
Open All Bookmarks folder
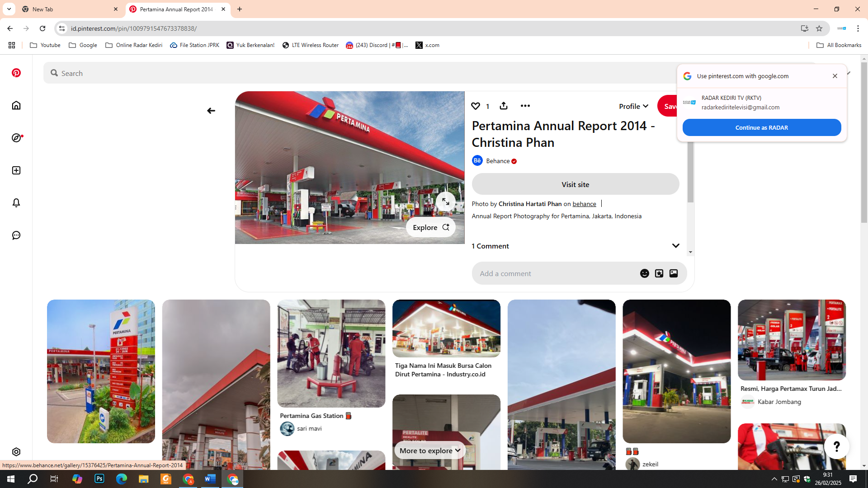pos(839,45)
